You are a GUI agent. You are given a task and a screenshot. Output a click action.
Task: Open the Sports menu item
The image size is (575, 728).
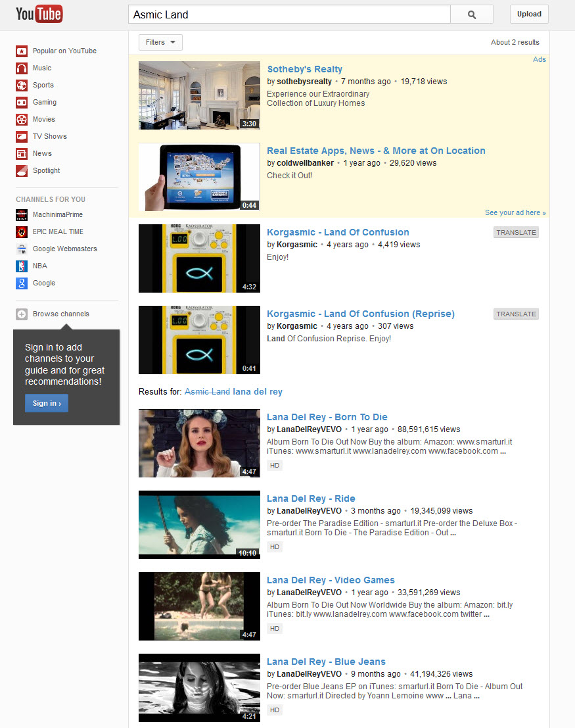point(43,85)
